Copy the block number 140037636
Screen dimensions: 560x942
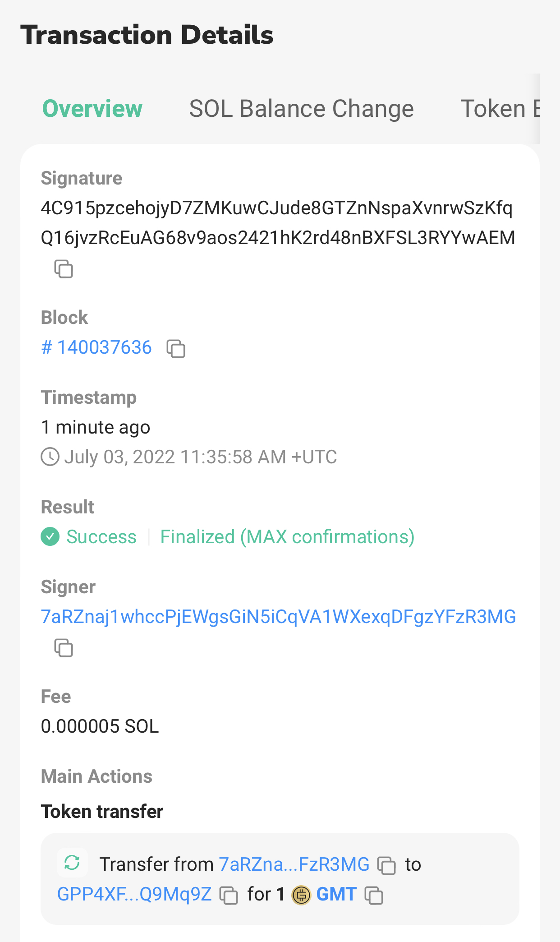coord(176,348)
